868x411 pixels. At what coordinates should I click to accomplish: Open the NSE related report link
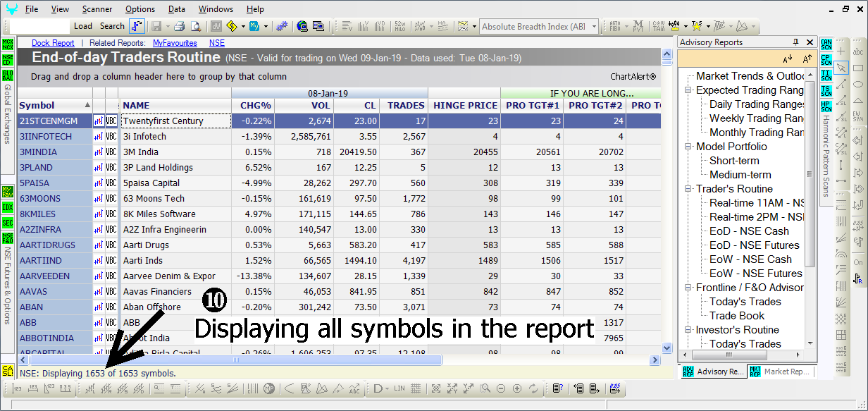217,43
